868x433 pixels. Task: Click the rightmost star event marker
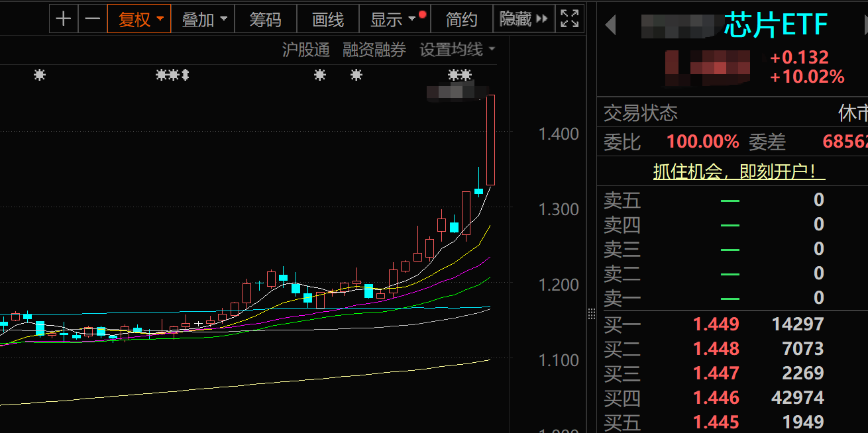[x=466, y=75]
